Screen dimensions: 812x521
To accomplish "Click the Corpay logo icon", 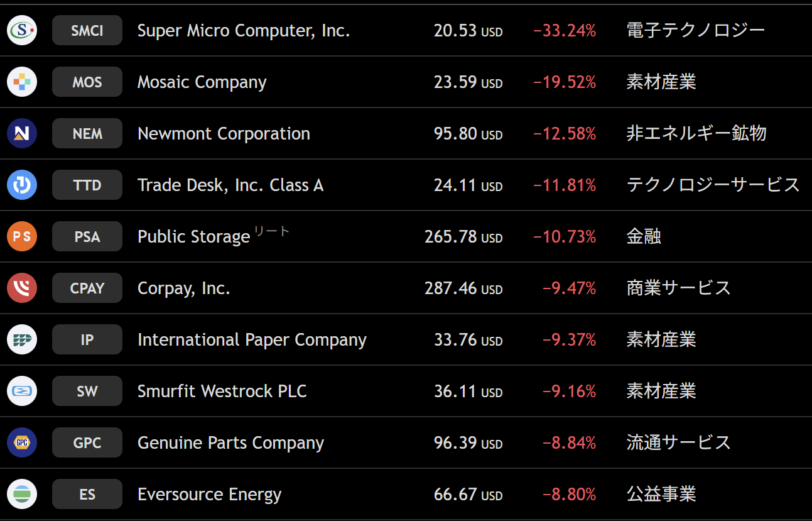I will click(22, 288).
